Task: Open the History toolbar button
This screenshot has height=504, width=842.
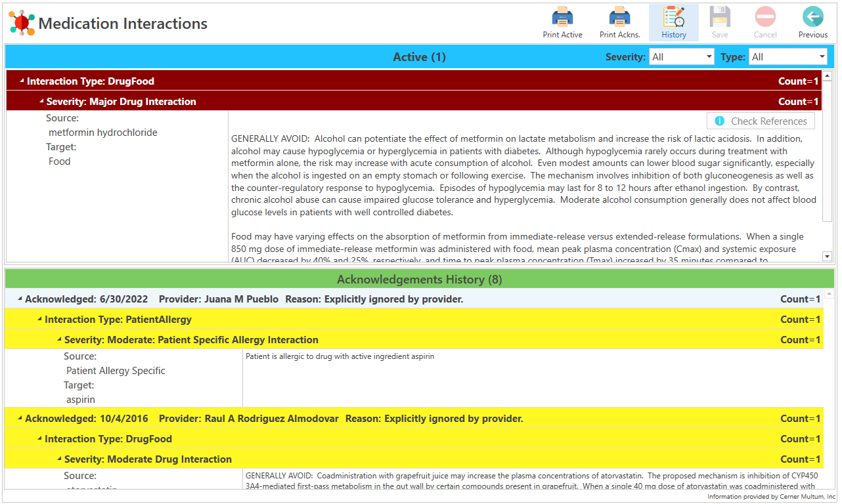Action: pyautogui.click(x=674, y=23)
